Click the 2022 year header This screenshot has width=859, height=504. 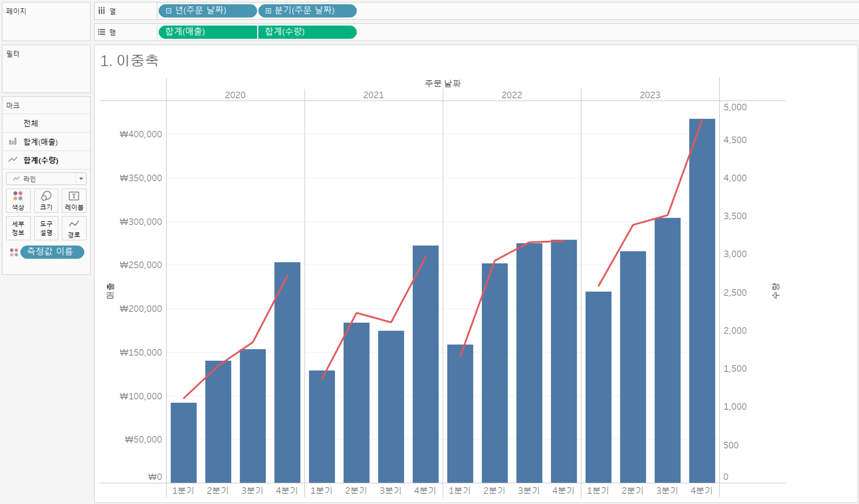point(512,95)
